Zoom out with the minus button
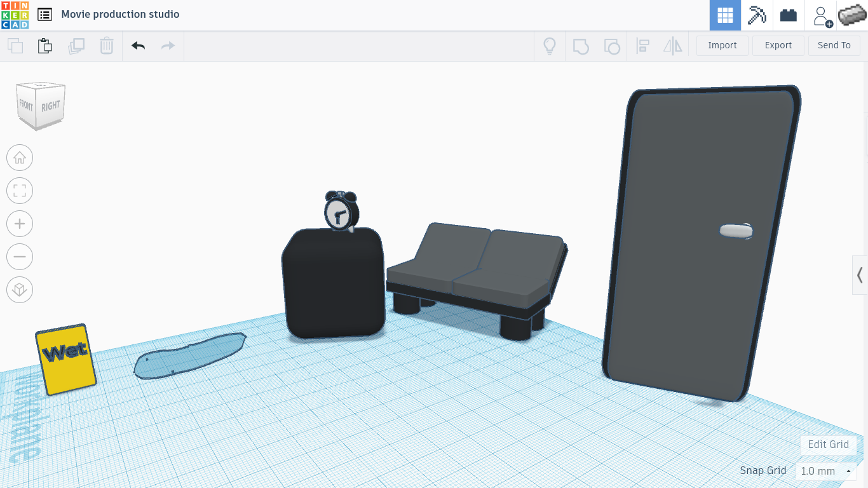This screenshot has width=868, height=488. [x=20, y=257]
